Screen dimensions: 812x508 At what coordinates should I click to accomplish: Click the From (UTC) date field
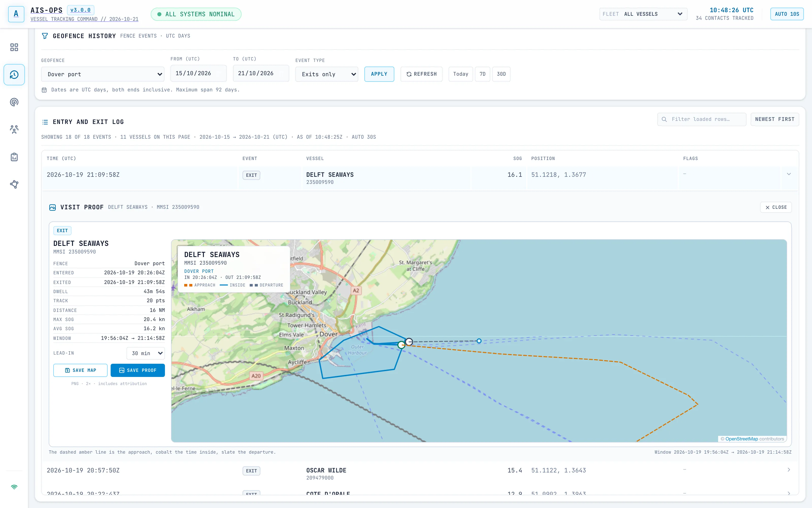point(199,73)
